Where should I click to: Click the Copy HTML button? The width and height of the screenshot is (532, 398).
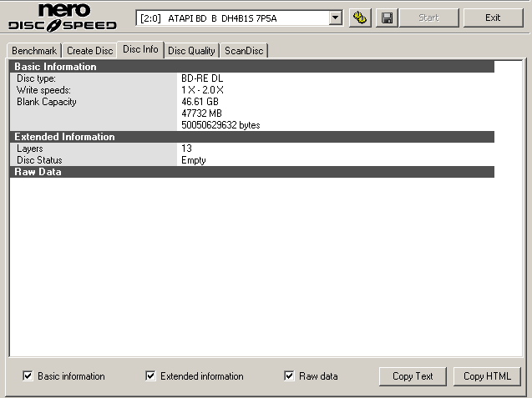point(487,376)
